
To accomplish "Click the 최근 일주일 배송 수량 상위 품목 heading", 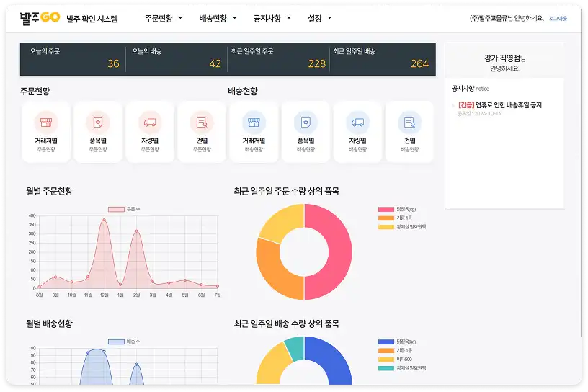I will coord(287,324).
